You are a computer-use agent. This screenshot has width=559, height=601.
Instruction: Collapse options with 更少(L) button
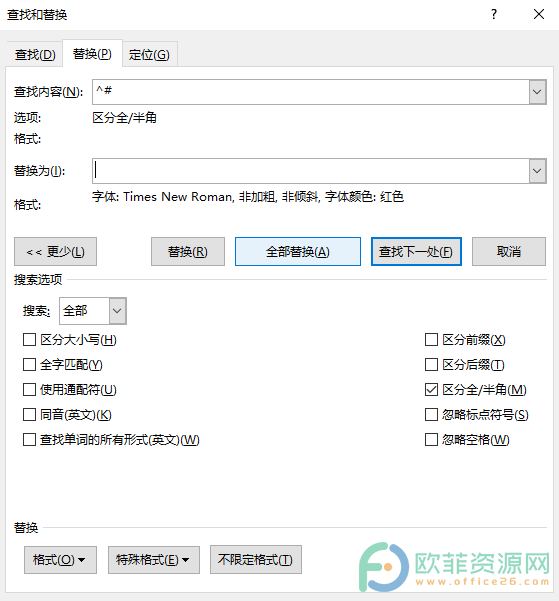coord(56,252)
